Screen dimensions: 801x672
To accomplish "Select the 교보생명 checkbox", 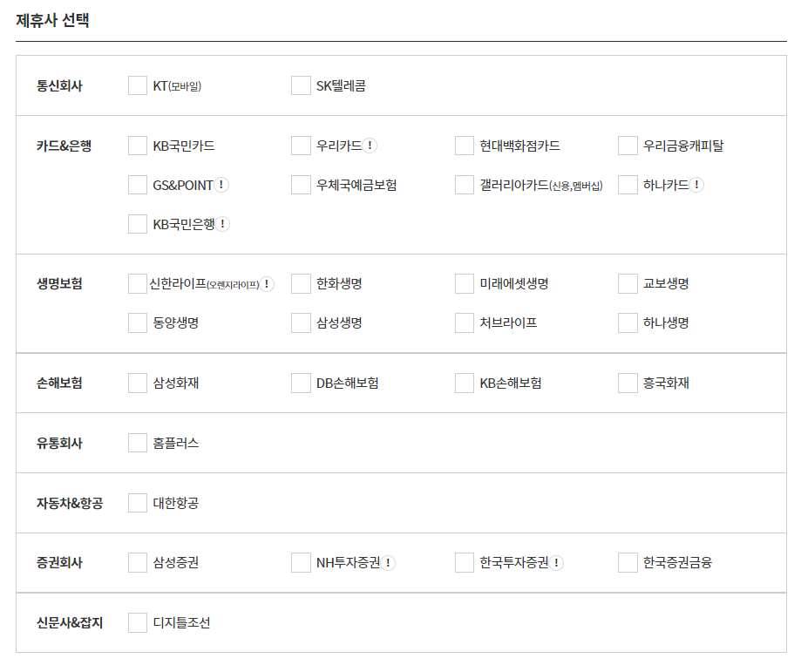I will coord(628,283).
